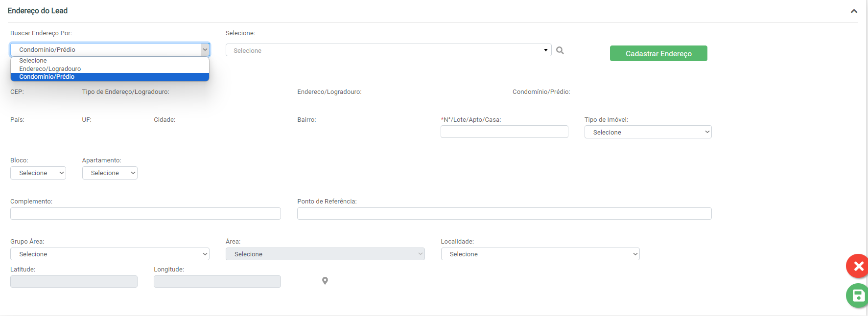This screenshot has width=868, height=316.
Task: Collapse the Endereço do Lead section
Action: [854, 11]
